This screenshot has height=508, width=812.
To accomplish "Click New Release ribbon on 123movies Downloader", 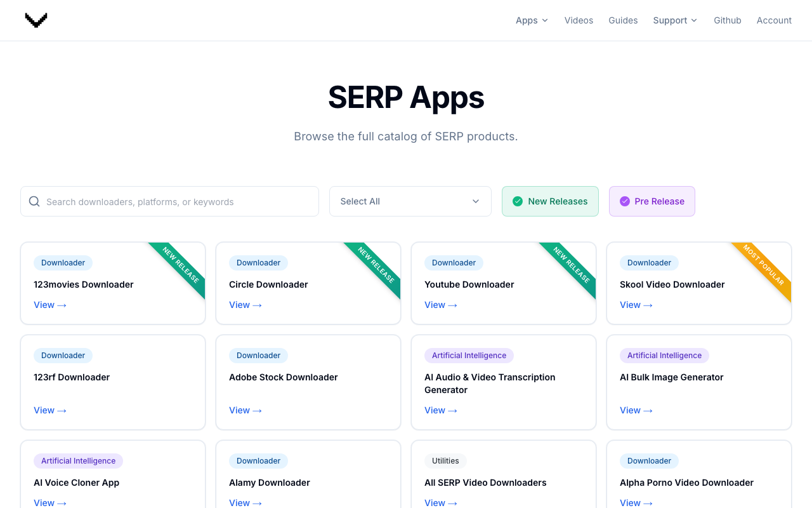I will [181, 265].
